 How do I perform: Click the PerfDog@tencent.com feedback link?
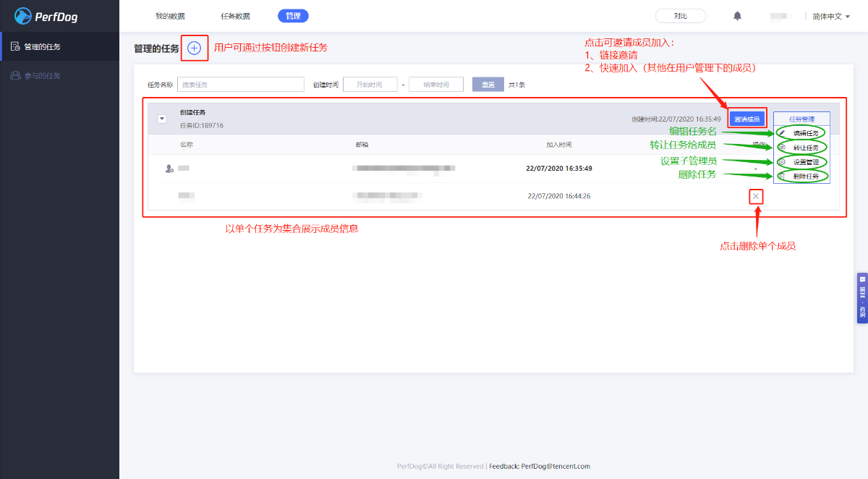pos(556,466)
